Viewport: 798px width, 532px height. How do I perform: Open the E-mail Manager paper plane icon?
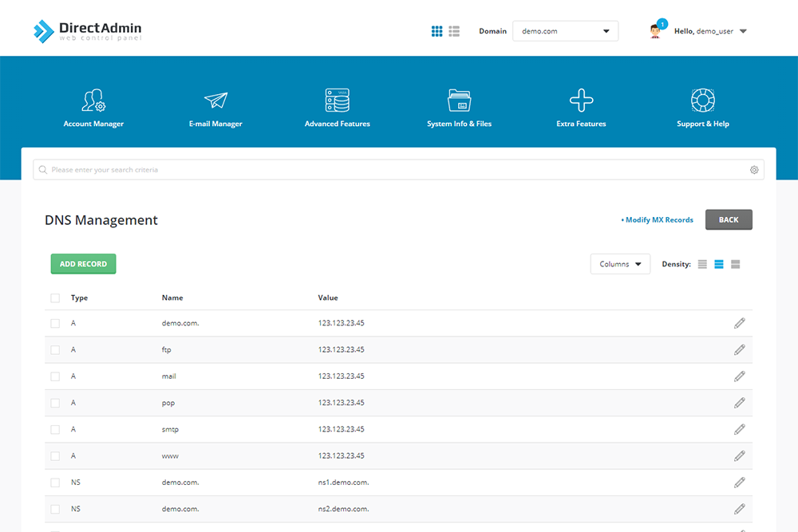point(215,100)
